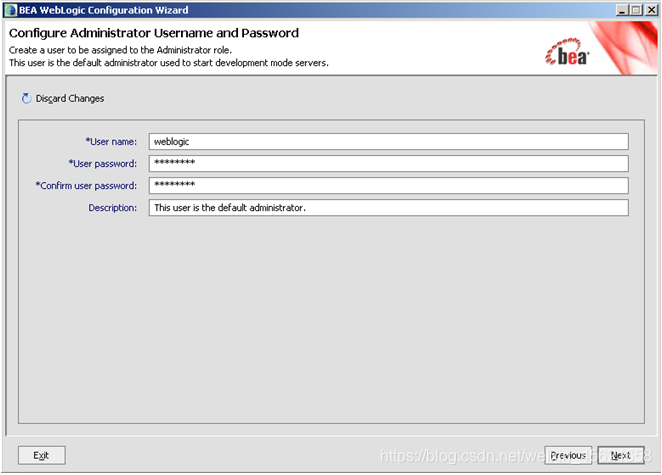Focus the User password field
This screenshot has width=662, height=475.
click(388, 163)
